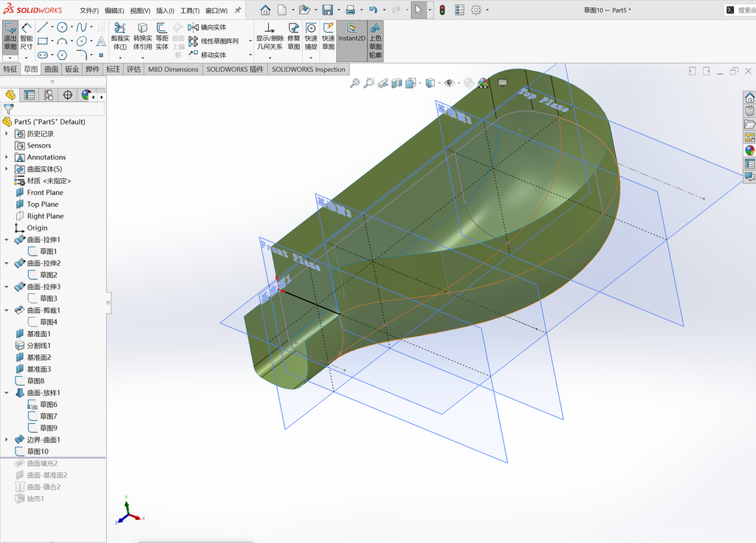Viewport: 756px width, 543px height.
Task: Open the 编辑(E) menu
Action: [x=114, y=10]
